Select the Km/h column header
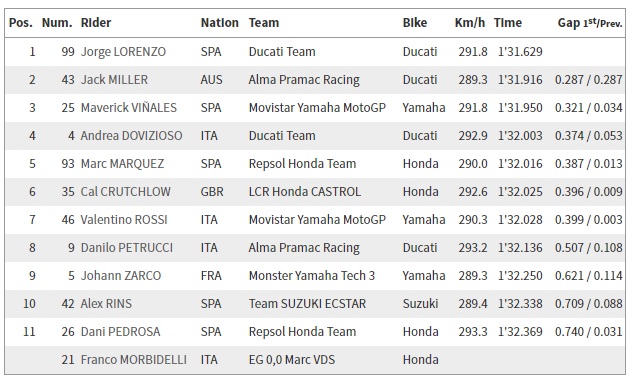This screenshot has height=379, width=633. (x=470, y=23)
